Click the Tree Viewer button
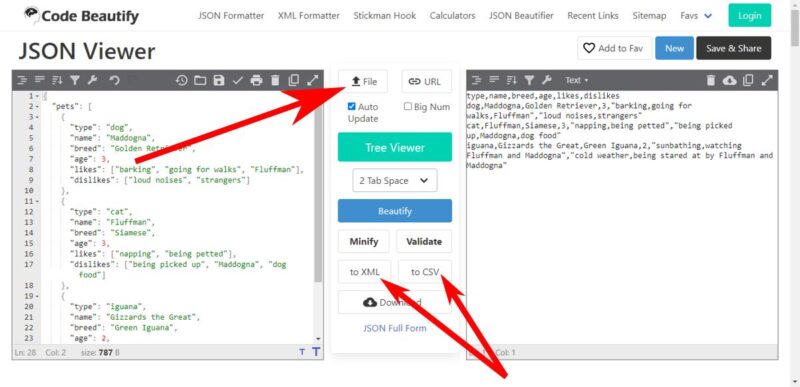 coord(395,147)
